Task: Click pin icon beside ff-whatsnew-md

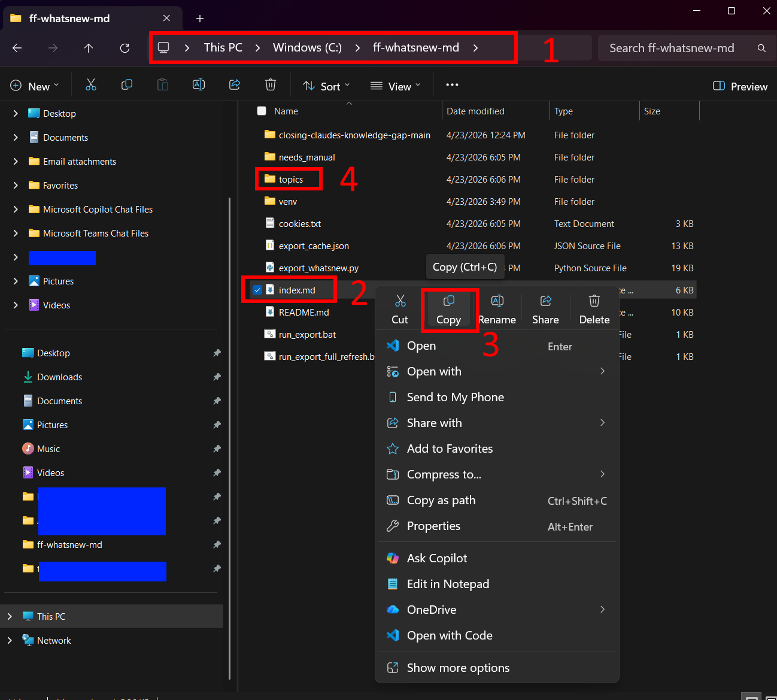Action: 217,545
